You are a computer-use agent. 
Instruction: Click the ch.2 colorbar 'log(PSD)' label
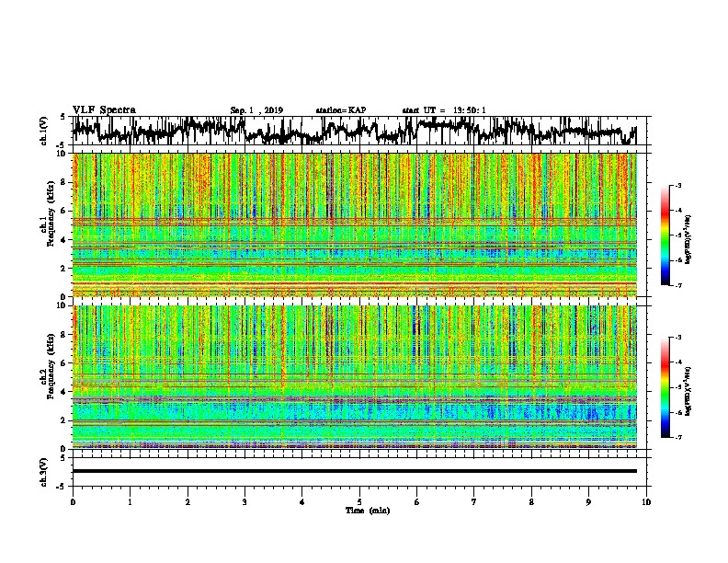pos(688,391)
